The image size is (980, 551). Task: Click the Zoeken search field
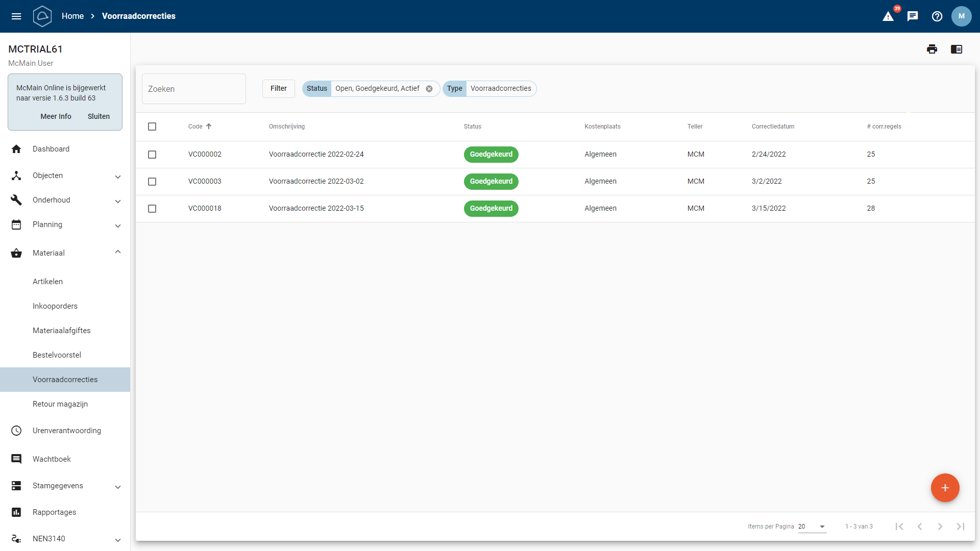[194, 89]
